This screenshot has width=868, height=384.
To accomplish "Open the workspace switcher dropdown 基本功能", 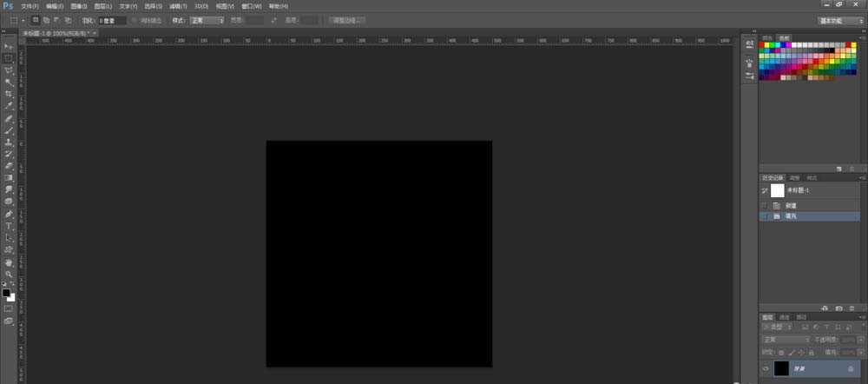I will [840, 19].
